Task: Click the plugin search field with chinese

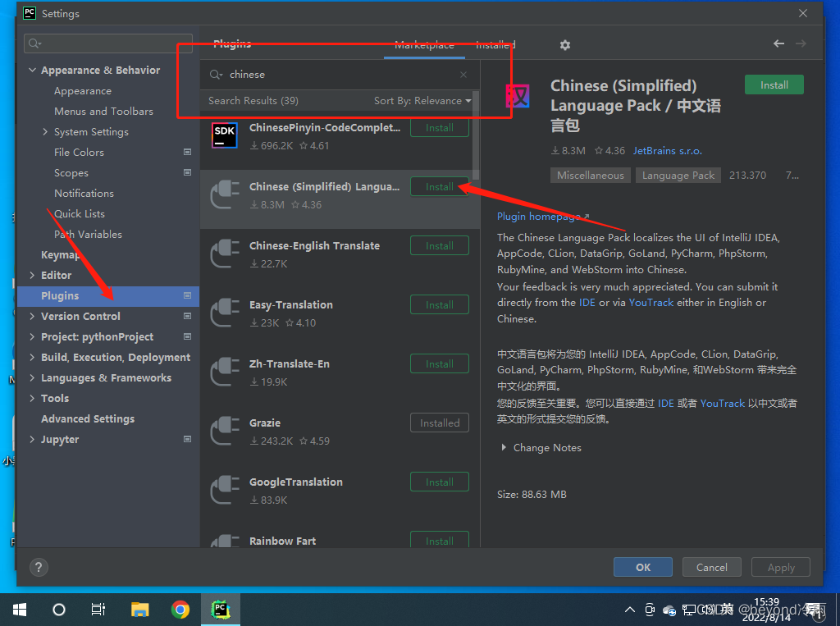Action: click(340, 75)
